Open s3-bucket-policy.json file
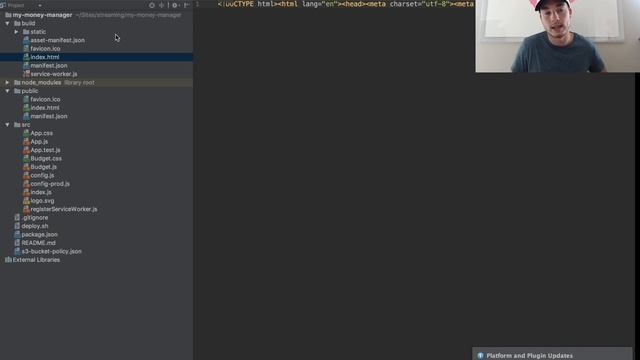The height and width of the screenshot is (360, 640). (x=51, y=251)
